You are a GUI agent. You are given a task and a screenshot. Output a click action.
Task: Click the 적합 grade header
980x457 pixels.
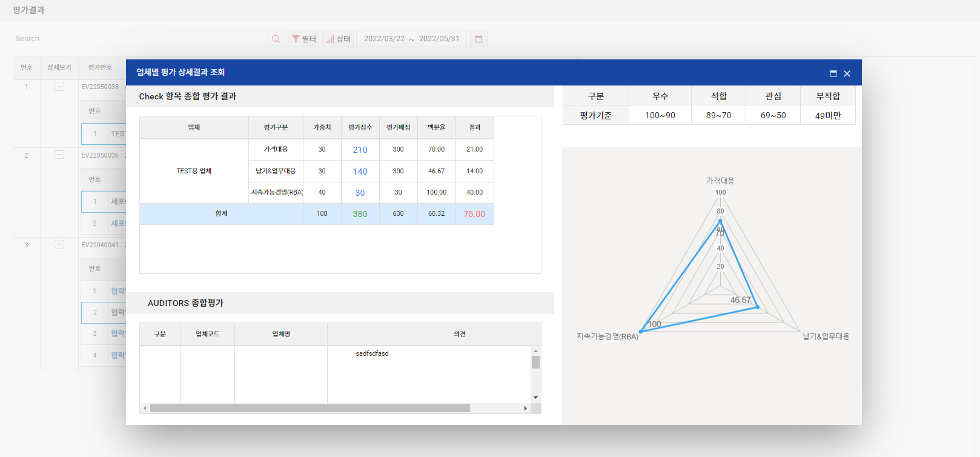click(719, 96)
